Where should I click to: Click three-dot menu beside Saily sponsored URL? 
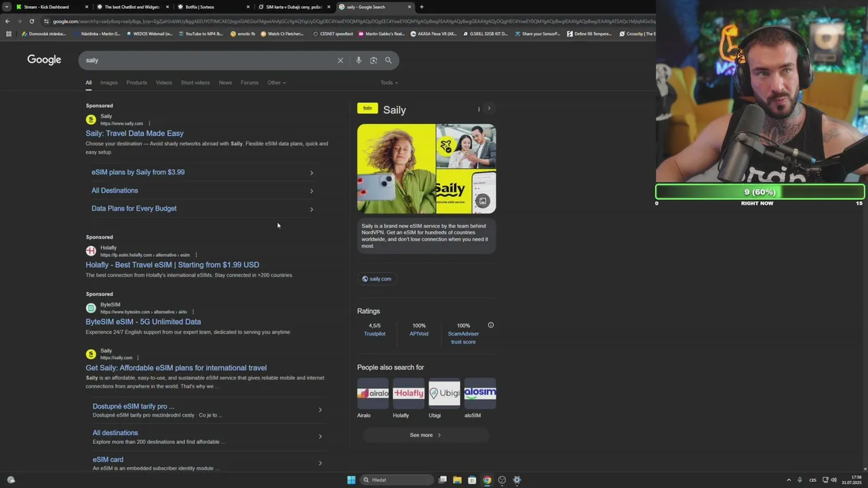click(x=149, y=123)
